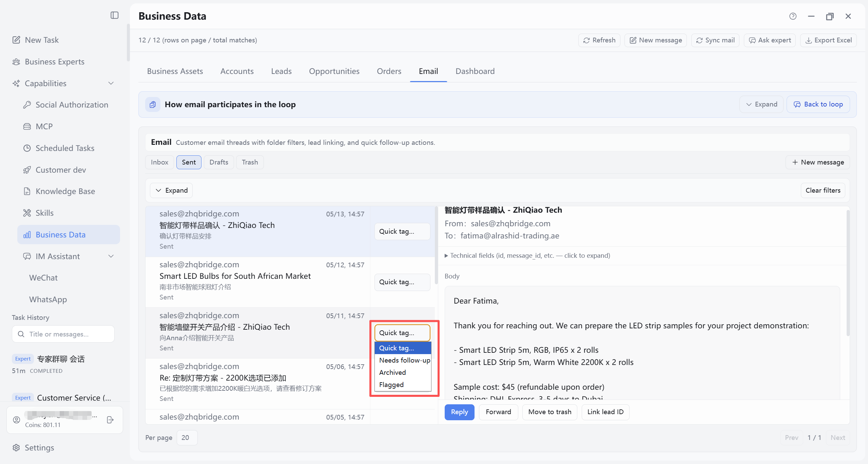Viewport: 868px width, 464px height.
Task: Expand the email filters panel
Action: [x=171, y=191]
